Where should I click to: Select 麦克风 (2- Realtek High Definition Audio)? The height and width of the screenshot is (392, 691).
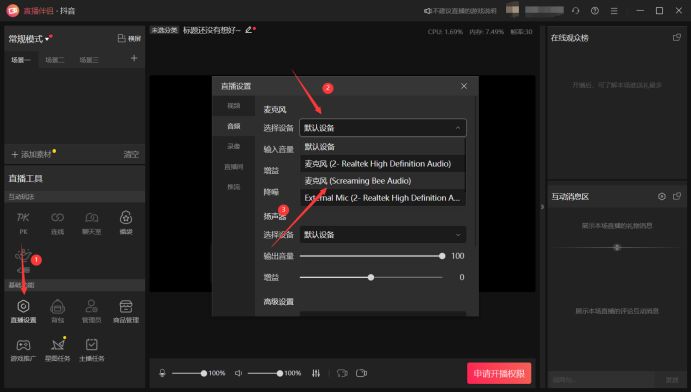click(383, 164)
